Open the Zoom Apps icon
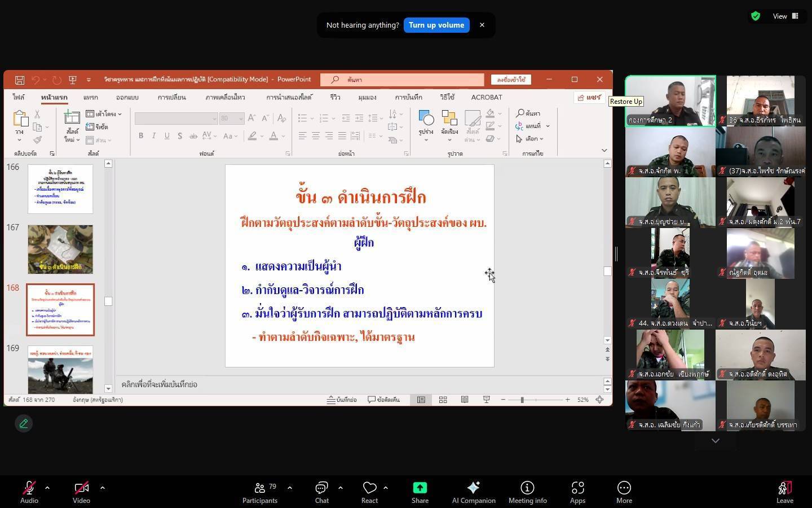The height and width of the screenshot is (508, 812). (x=577, y=488)
